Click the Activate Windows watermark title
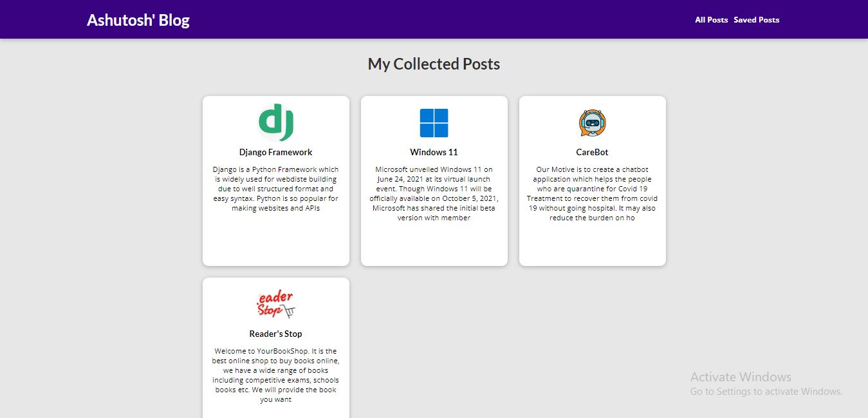The width and height of the screenshot is (868, 418). (741, 377)
